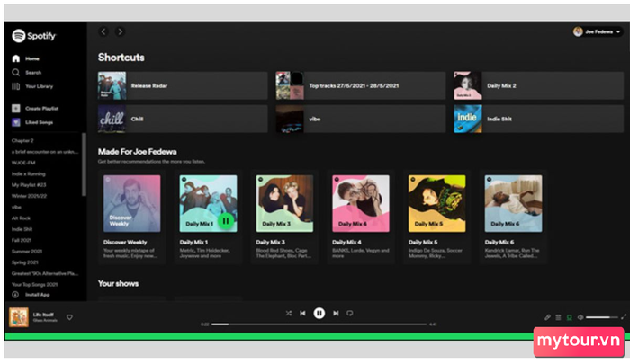630x364 pixels.
Task: Toggle repeat mode
Action: pyautogui.click(x=350, y=313)
